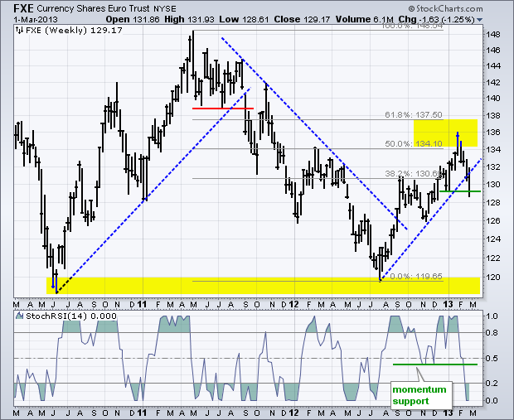Click the 134 price axis label
The width and height of the screenshot is (514, 420).
coord(493,150)
